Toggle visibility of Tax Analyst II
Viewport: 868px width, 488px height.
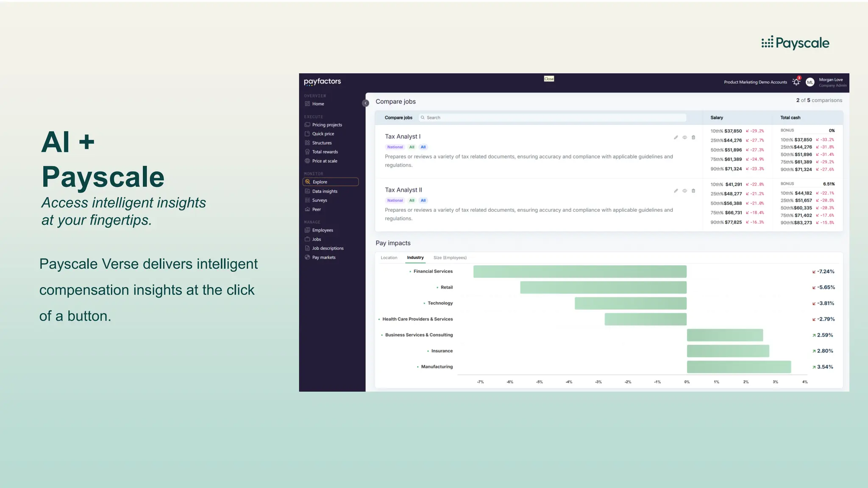[x=684, y=191]
